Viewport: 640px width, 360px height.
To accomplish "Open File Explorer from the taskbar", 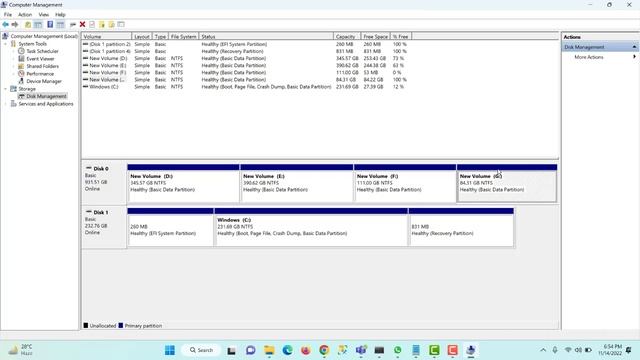I will (269, 350).
